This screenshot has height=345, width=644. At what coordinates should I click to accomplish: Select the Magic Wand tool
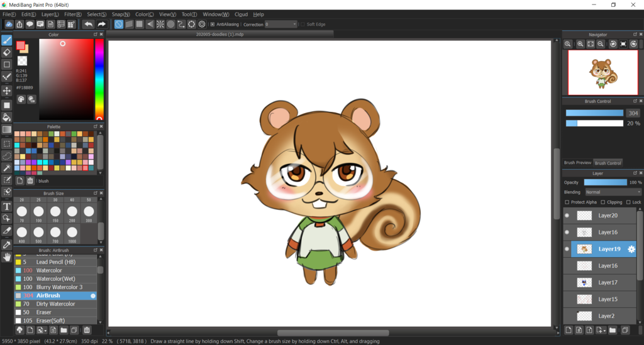coord(6,168)
